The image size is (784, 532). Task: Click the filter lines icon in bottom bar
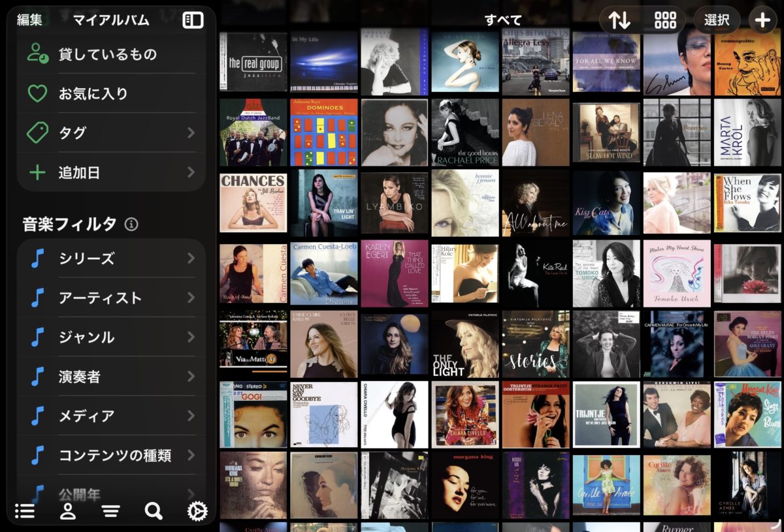pos(110,511)
